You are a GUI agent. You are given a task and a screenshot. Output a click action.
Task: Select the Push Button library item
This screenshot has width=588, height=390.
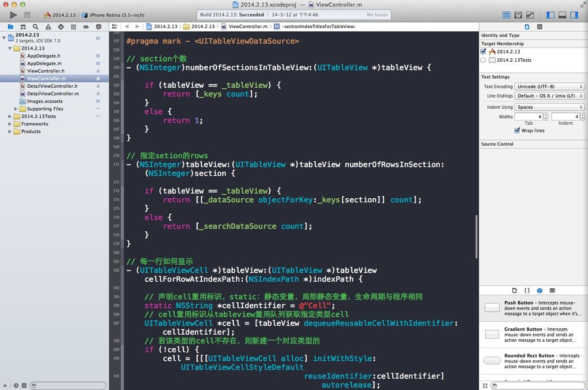533,308
